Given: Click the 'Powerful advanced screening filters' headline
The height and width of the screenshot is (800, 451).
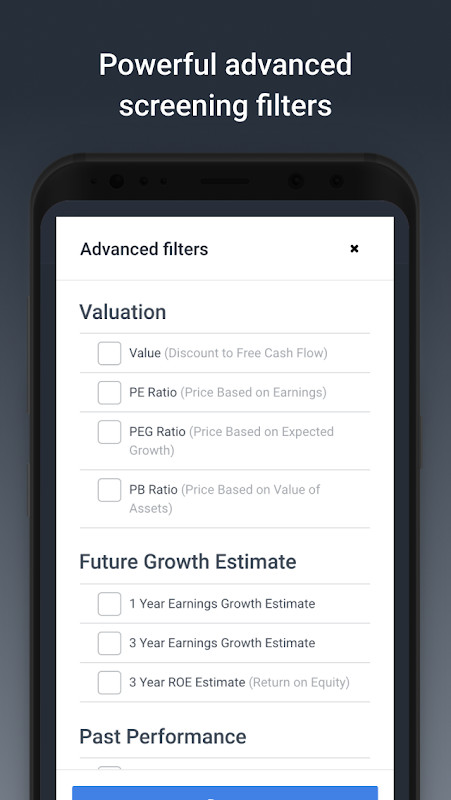Looking at the screenshot, I should pyautogui.click(x=226, y=85).
